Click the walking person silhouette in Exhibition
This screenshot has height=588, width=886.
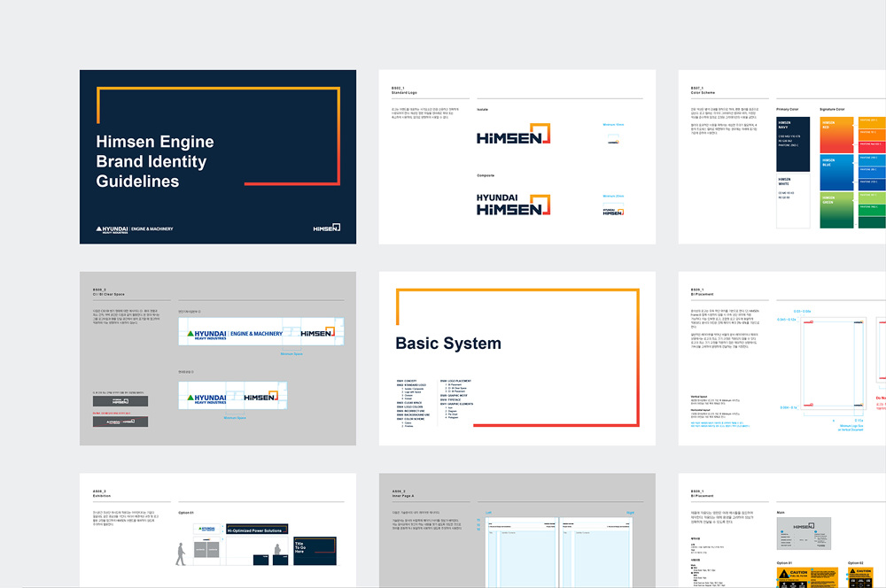pos(182,553)
